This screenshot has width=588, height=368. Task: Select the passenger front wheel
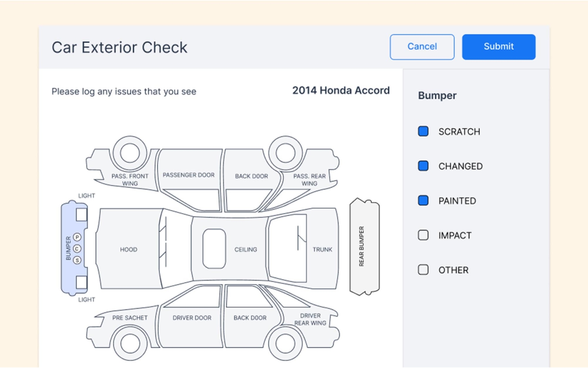[130, 153]
